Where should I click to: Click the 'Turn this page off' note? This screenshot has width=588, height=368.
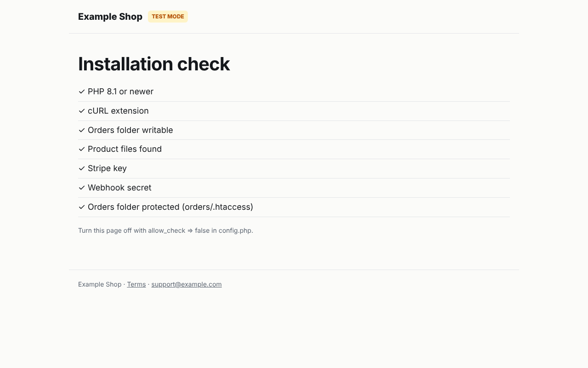click(165, 230)
